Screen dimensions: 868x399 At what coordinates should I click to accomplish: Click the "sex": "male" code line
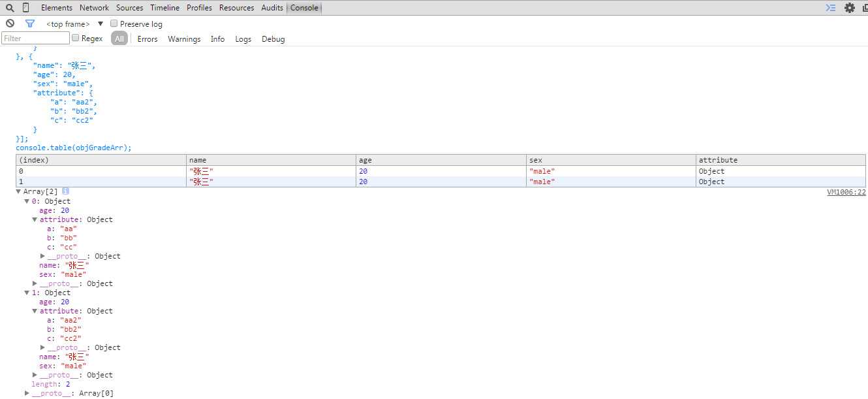tap(63, 84)
